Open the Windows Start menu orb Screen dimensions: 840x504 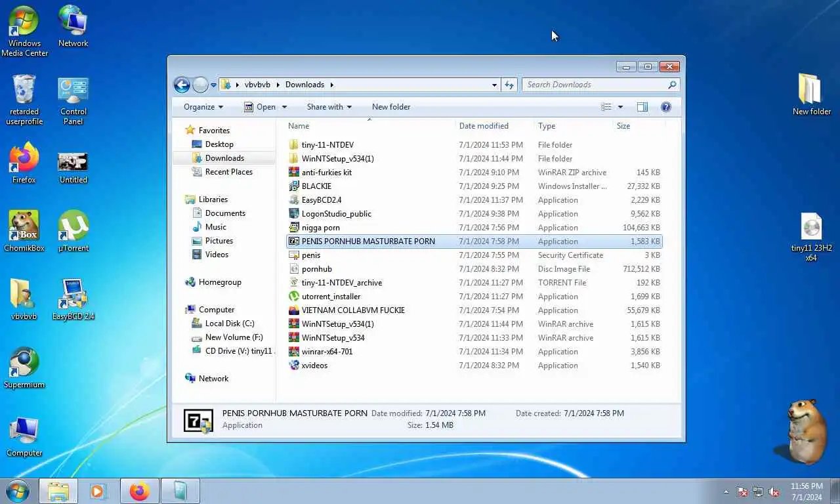[x=17, y=491]
